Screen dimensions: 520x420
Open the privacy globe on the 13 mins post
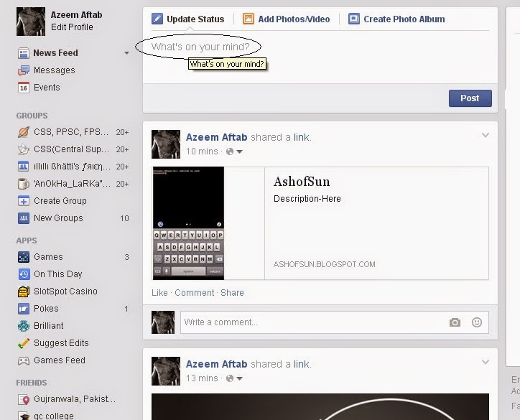click(x=230, y=378)
